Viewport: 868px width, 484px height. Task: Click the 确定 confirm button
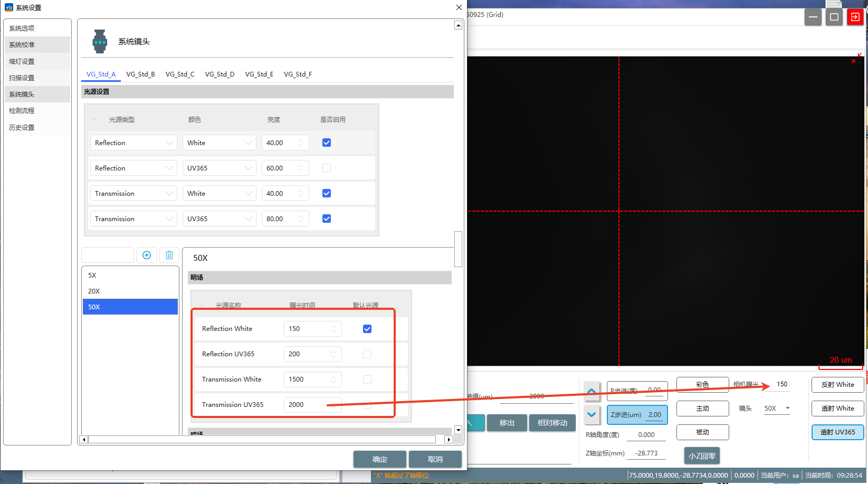[379, 459]
